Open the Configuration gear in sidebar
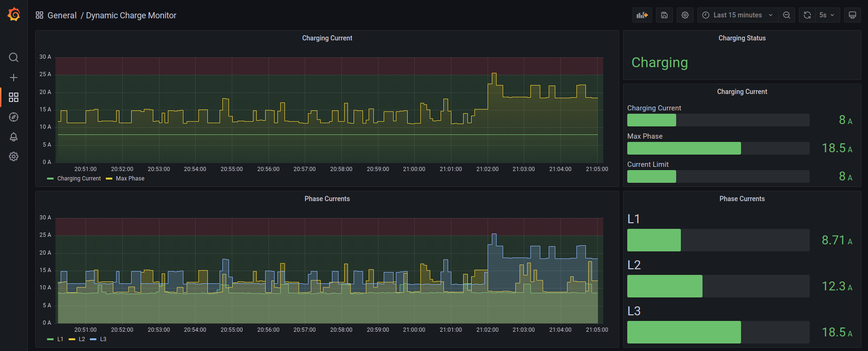This screenshot has width=868, height=351. pyautogui.click(x=14, y=156)
